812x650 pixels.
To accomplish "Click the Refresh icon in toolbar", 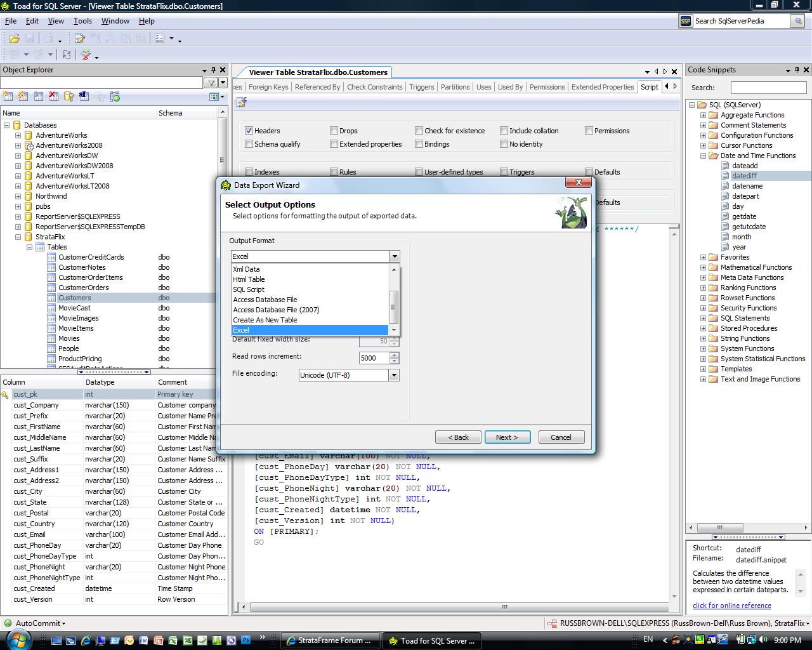I will [x=67, y=55].
